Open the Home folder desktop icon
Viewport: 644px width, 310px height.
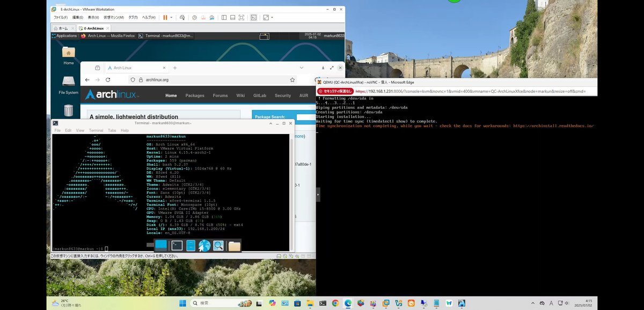pos(69,55)
